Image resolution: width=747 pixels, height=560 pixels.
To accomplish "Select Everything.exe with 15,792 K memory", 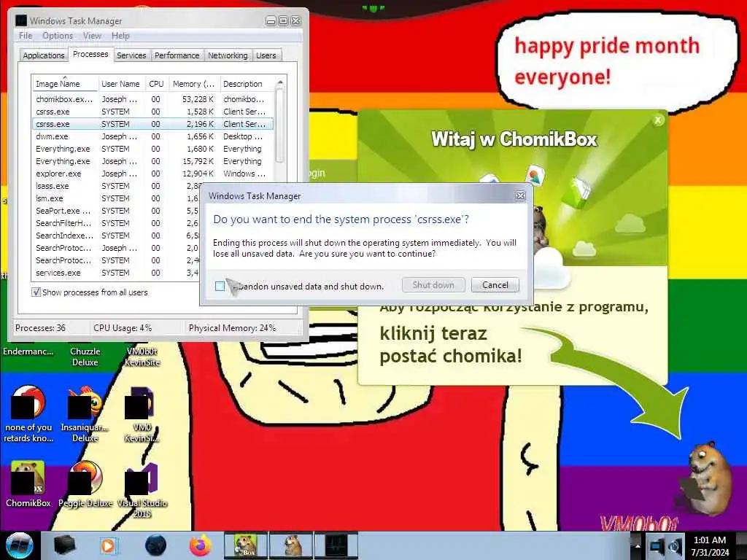I will (x=152, y=161).
